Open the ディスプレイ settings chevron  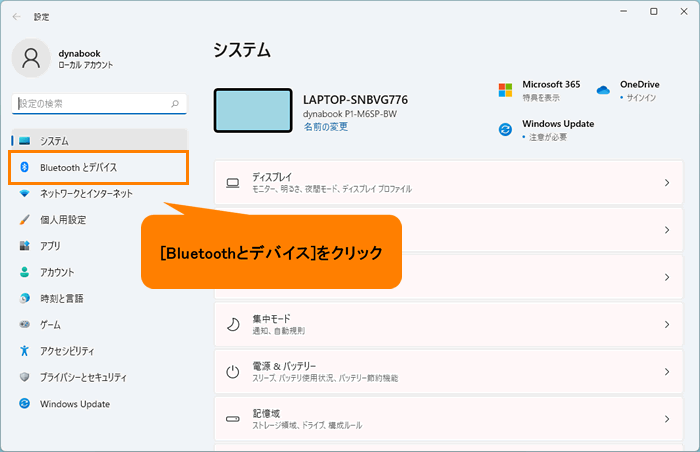pyautogui.click(x=667, y=183)
